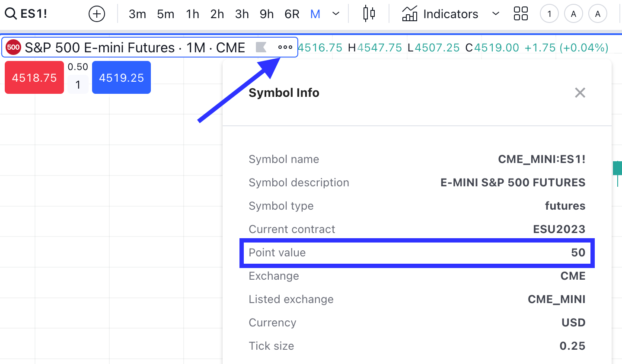Click the High value 4547.75
The width and height of the screenshot is (622, 364).
pos(379,48)
